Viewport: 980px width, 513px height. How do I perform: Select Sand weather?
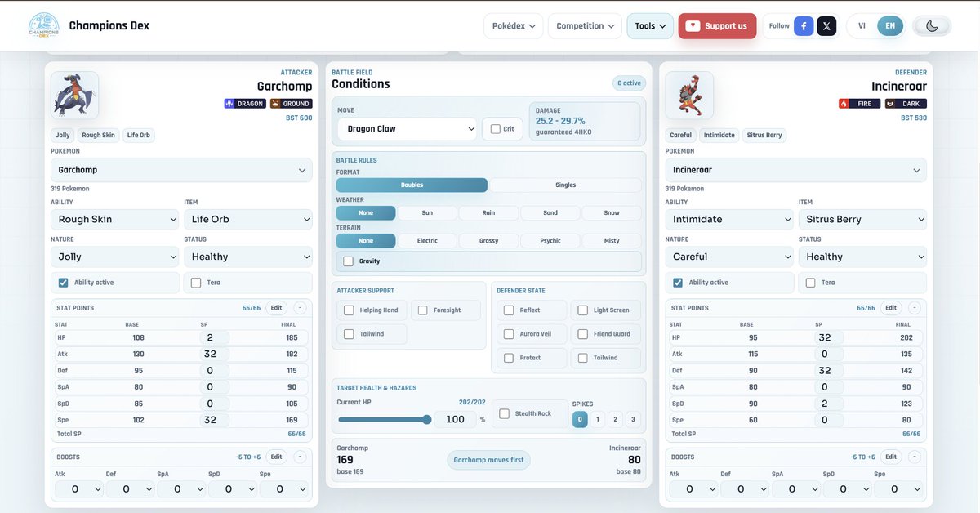click(550, 213)
